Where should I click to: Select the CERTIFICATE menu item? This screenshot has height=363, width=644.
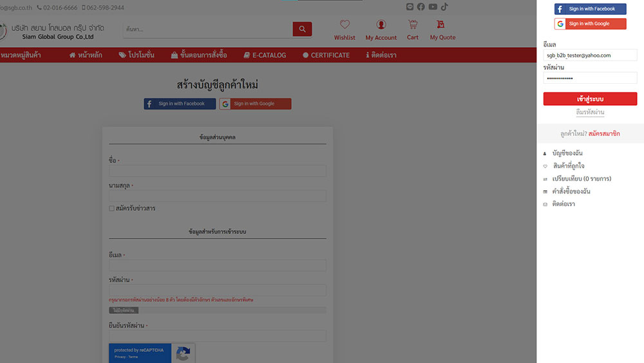[326, 55]
